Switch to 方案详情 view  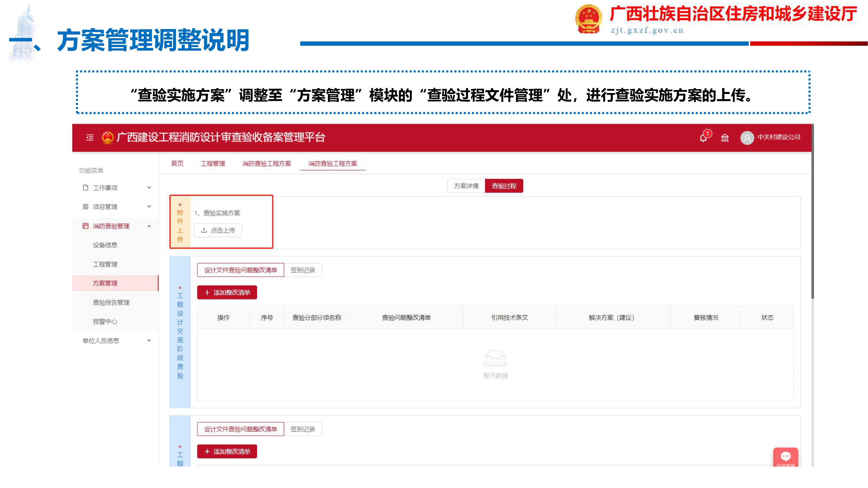466,186
